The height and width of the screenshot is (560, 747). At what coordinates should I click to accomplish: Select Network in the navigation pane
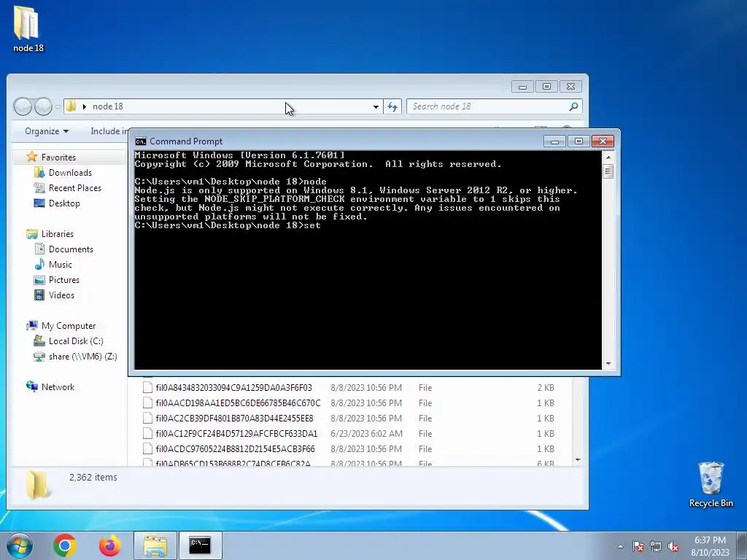pyautogui.click(x=58, y=386)
